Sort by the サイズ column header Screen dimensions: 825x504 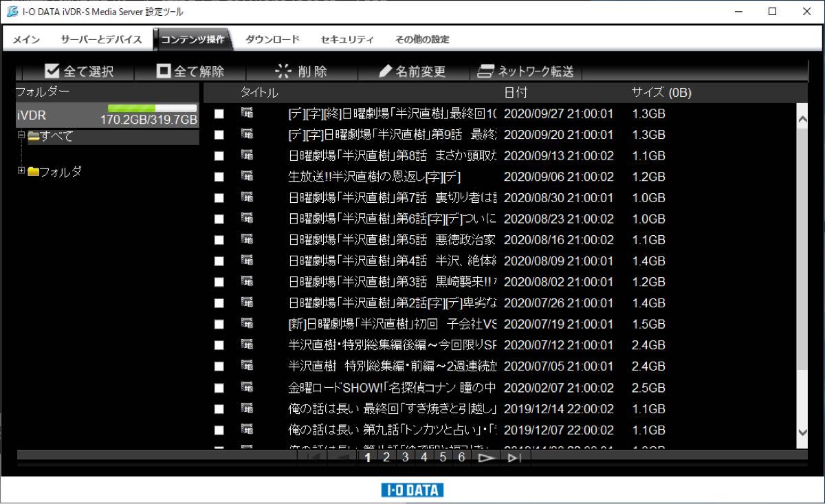(661, 92)
